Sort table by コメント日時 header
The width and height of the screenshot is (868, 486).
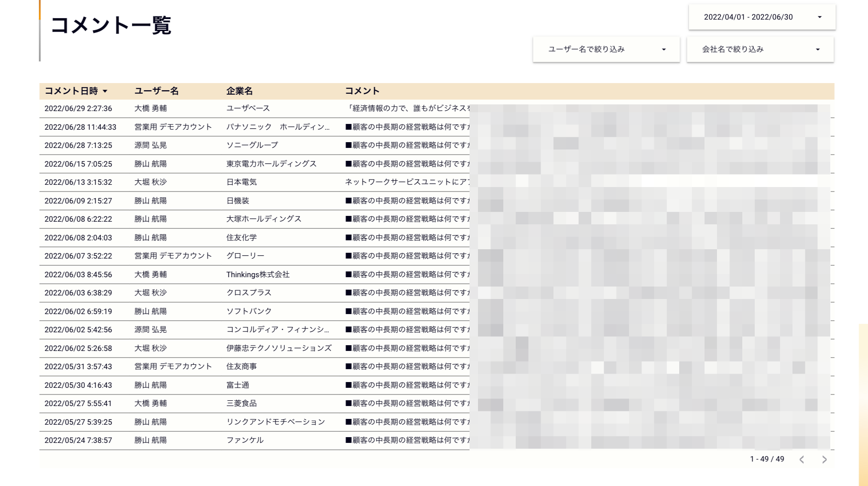[73, 91]
